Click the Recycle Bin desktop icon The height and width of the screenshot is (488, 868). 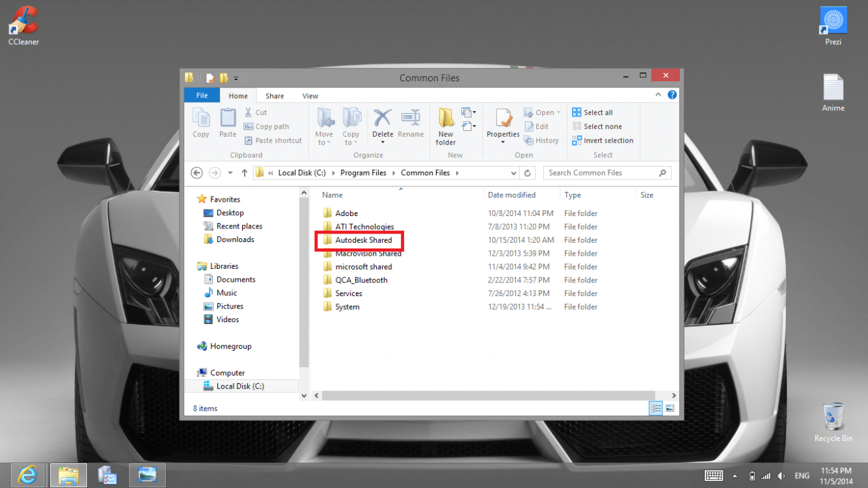[833, 422]
